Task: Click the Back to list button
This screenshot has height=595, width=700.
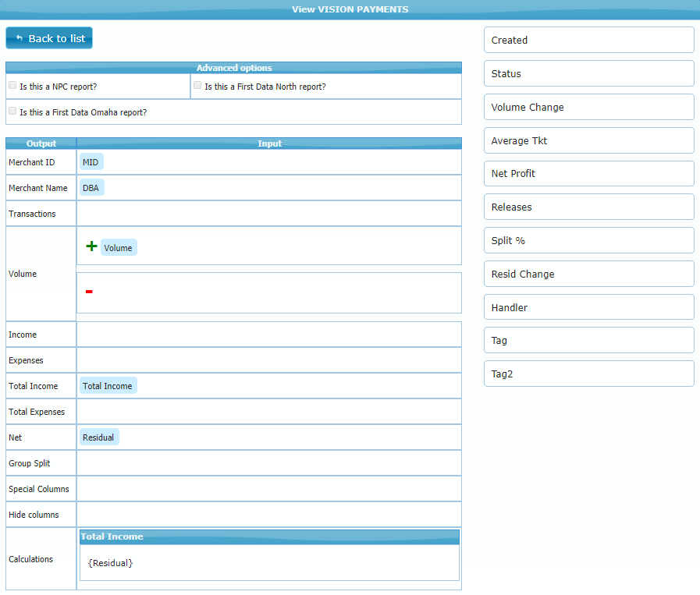Action: click(49, 38)
